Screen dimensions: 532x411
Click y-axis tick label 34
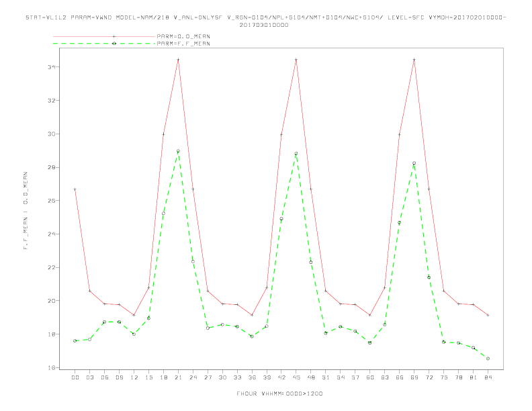52,67
